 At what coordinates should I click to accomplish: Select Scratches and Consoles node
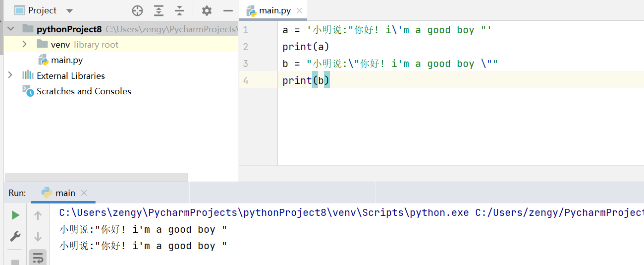[x=84, y=91]
